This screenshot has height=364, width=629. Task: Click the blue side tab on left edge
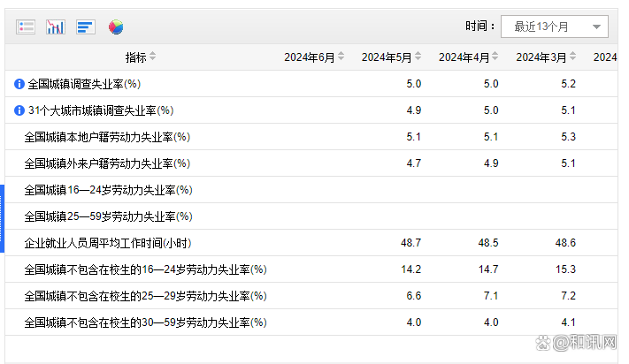[x=2, y=218]
